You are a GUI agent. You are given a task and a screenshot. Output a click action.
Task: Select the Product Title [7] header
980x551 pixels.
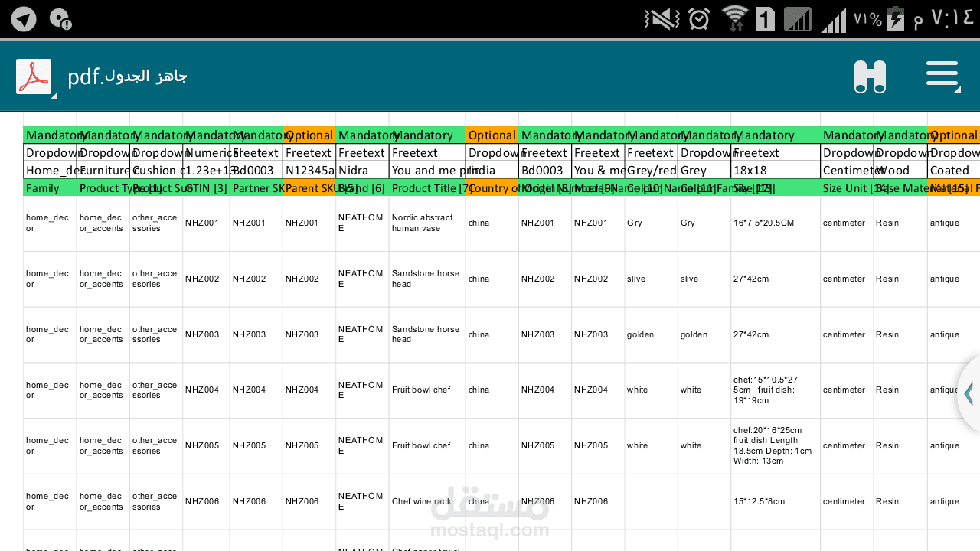[x=427, y=188]
